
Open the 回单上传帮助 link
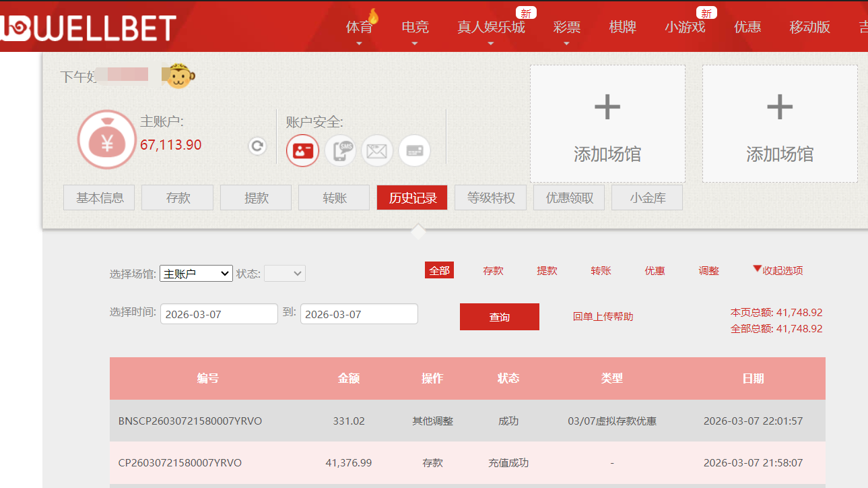click(x=603, y=316)
